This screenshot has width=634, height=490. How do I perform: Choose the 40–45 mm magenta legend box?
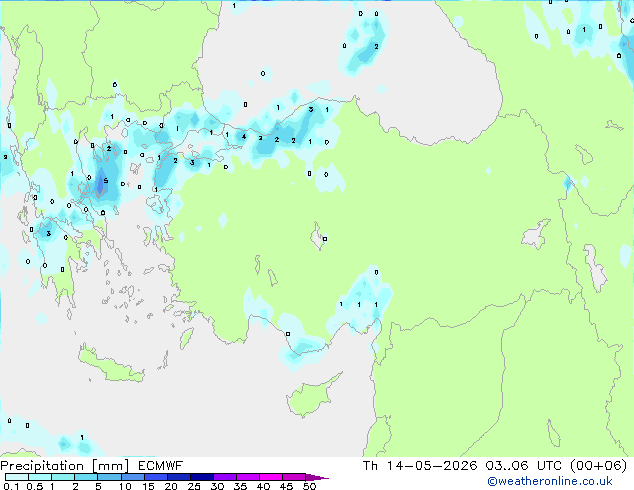point(271,477)
